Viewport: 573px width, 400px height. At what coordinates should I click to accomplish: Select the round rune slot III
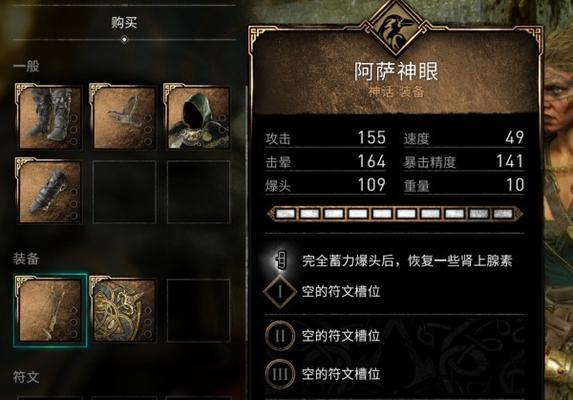tap(280, 374)
